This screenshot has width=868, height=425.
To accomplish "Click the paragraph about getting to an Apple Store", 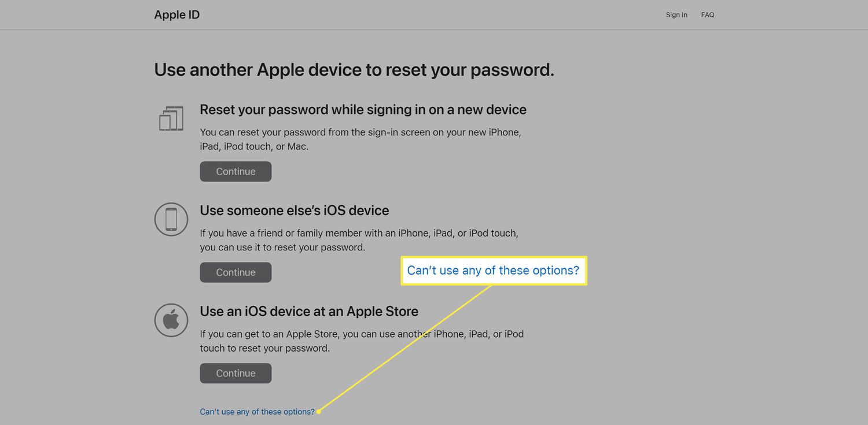I will (361, 341).
